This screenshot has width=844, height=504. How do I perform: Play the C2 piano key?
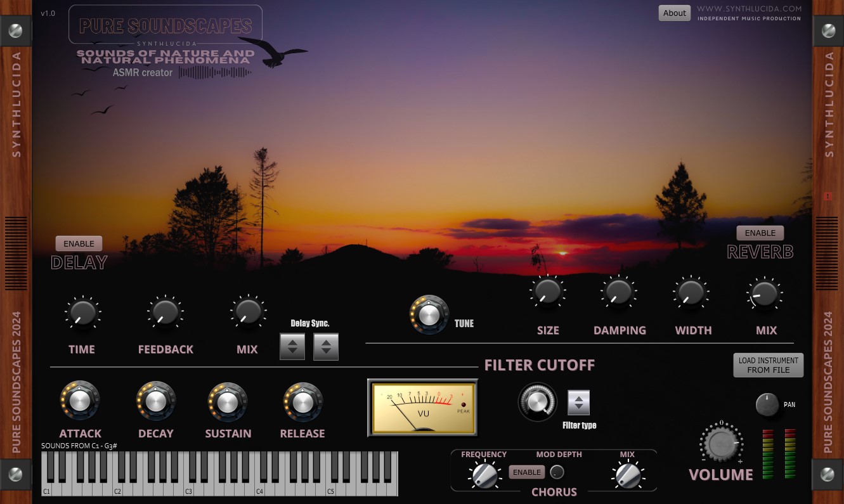[118, 489]
